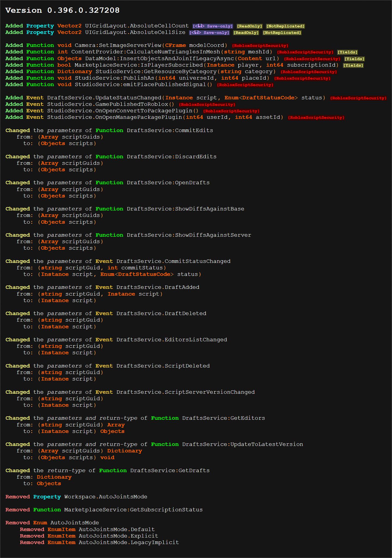The width and height of the screenshot is (392, 558).
Task: Click Array return type in GetEditors 'from' line
Action: (x=116, y=425)
